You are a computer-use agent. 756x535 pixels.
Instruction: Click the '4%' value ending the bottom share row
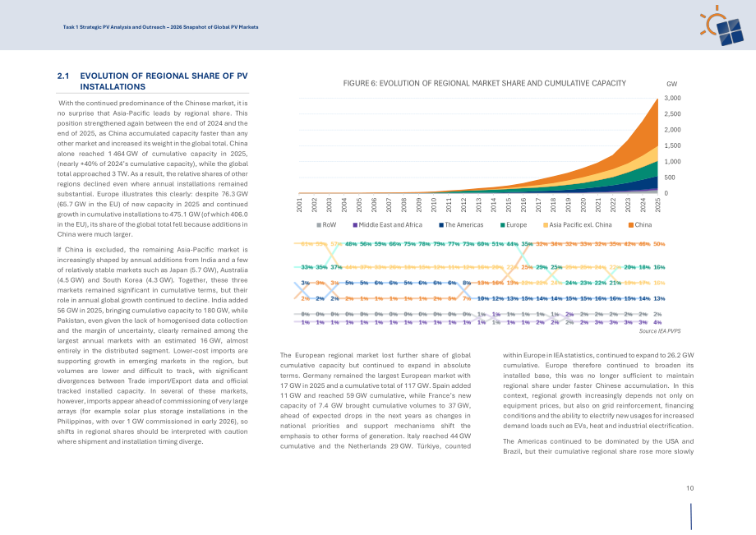(657, 322)
